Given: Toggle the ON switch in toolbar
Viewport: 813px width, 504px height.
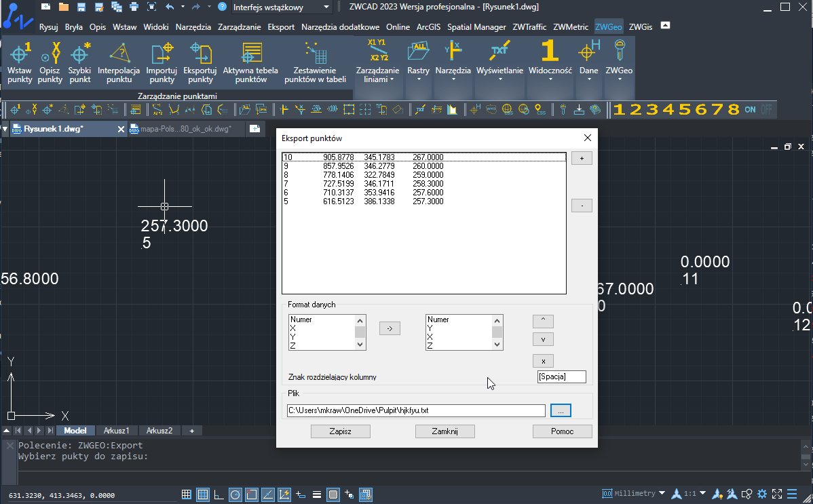Looking at the screenshot, I should (751, 109).
